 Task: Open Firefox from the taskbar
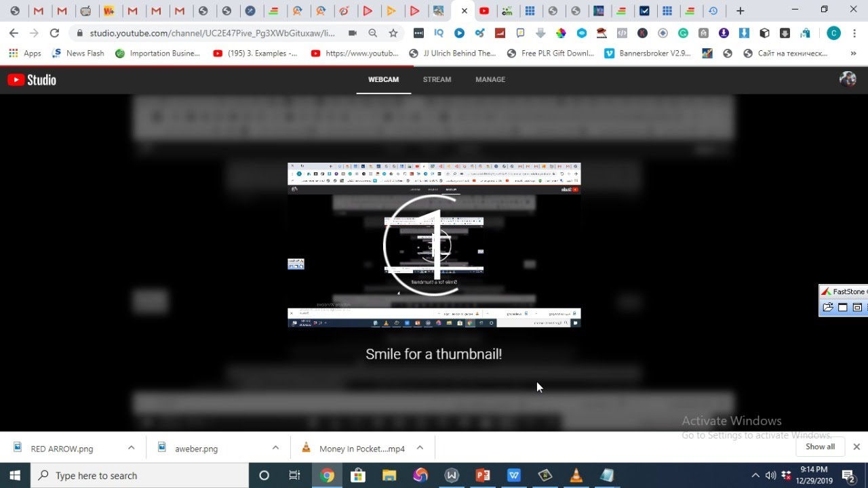[x=420, y=475]
